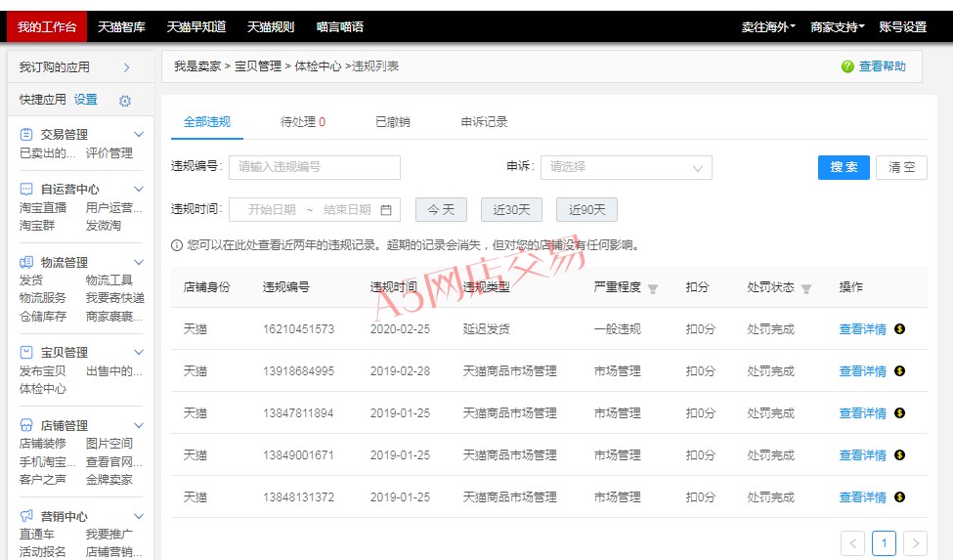Click the blue 搜索 button
The height and width of the screenshot is (560, 953).
844,167
